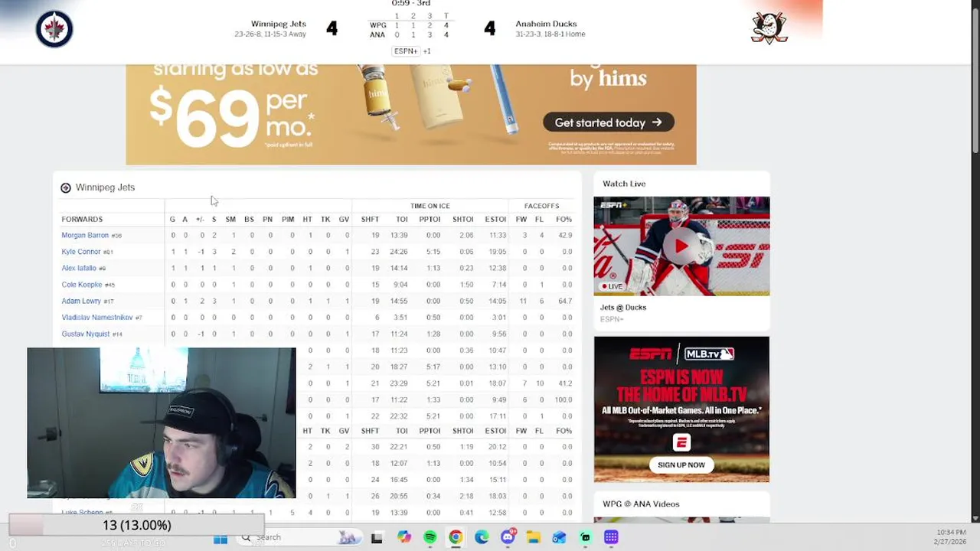
Task: Click the FACEOFFS group header
Action: coord(541,206)
